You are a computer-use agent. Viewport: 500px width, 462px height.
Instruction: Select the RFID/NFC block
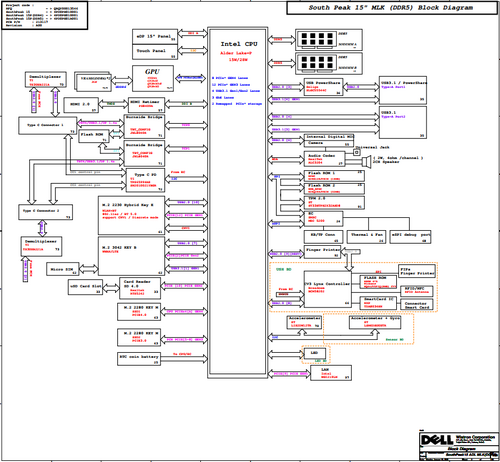[x=418, y=291]
